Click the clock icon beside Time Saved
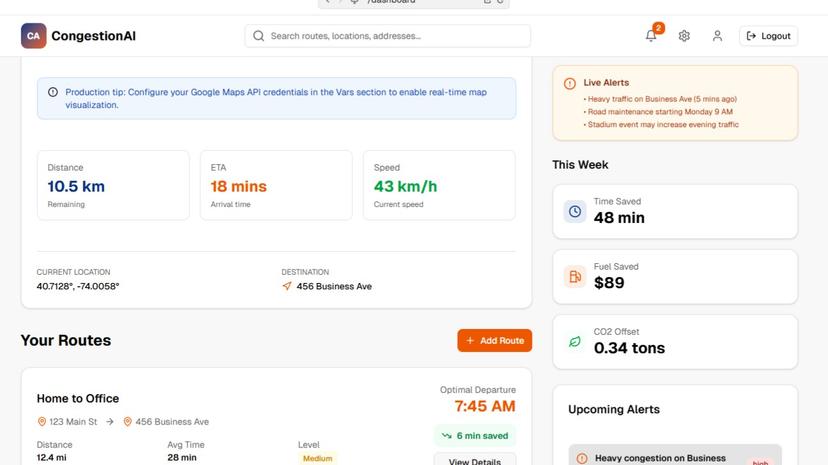Viewport: 828px width, 465px height. pyautogui.click(x=575, y=211)
